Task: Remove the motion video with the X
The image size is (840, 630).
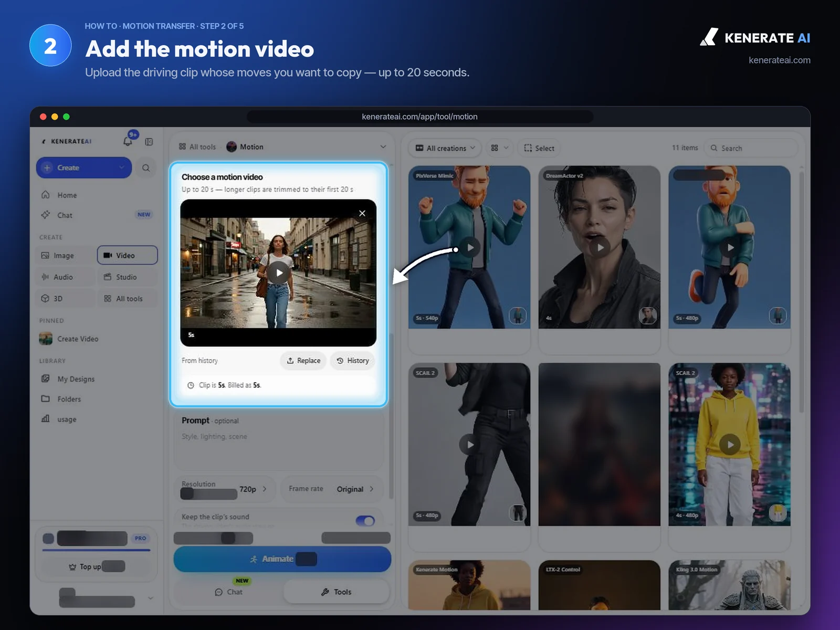Action: pos(362,213)
